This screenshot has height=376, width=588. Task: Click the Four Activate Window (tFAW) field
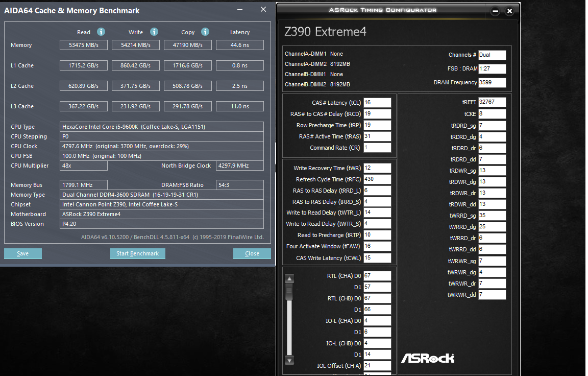coord(377,247)
